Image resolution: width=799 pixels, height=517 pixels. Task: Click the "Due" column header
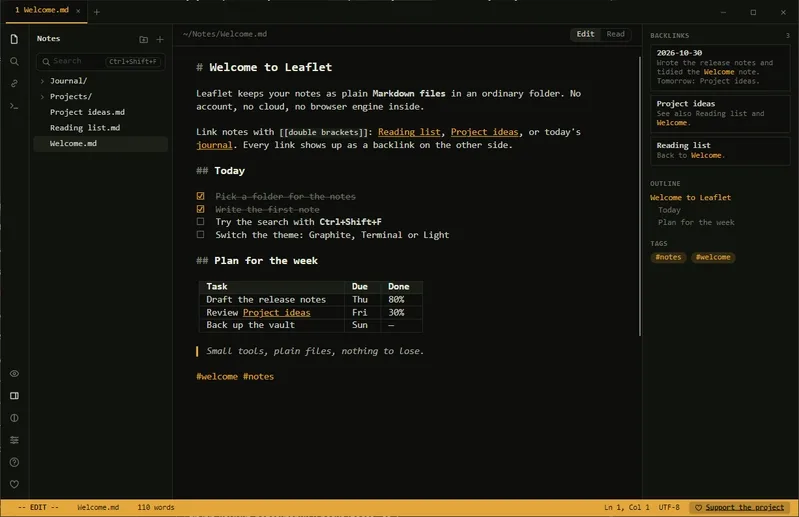tap(362, 286)
